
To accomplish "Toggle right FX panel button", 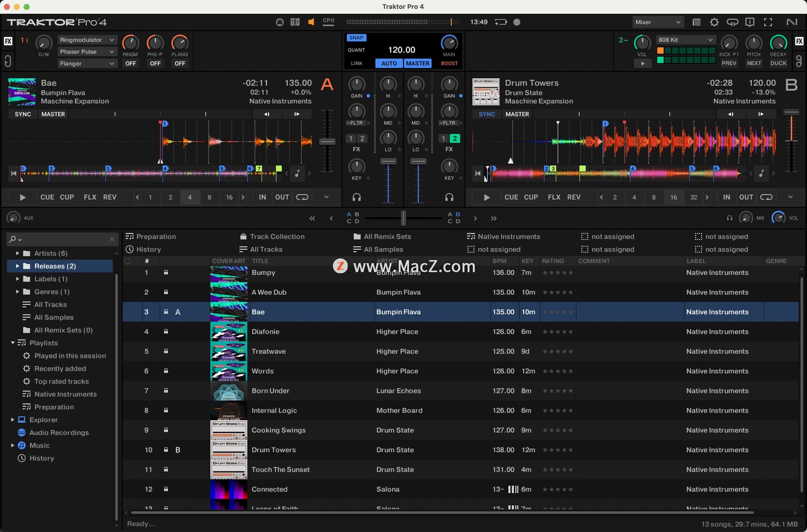I will 799,41.
